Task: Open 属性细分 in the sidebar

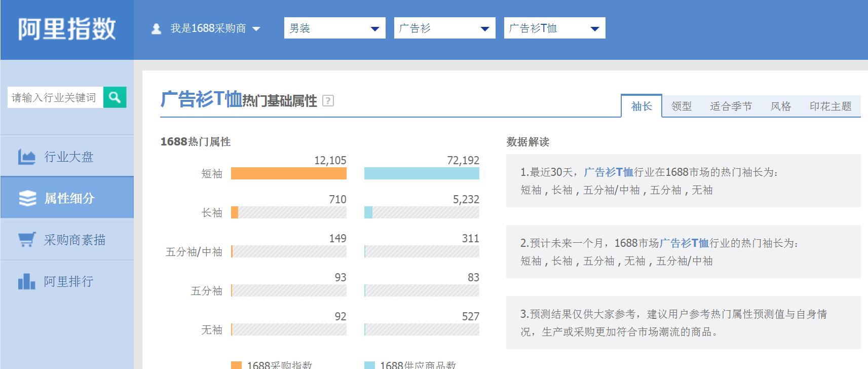Action: click(67, 198)
